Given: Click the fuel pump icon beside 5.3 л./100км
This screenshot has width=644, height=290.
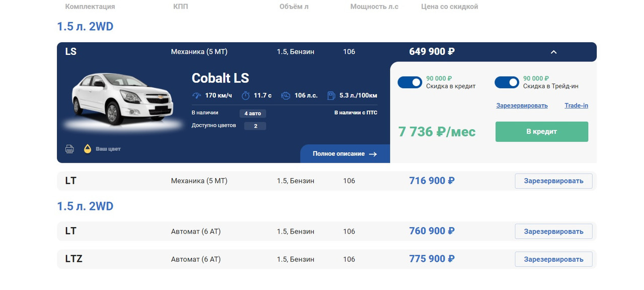Looking at the screenshot, I should click(x=331, y=95).
